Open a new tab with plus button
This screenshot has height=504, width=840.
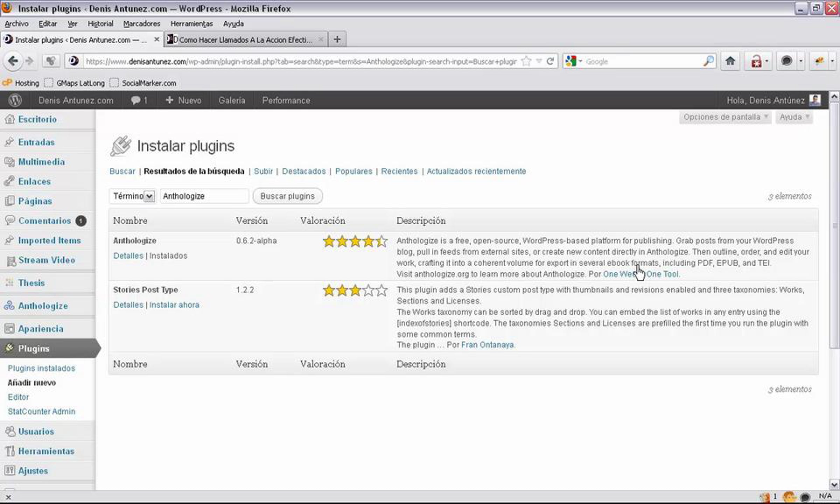337,40
